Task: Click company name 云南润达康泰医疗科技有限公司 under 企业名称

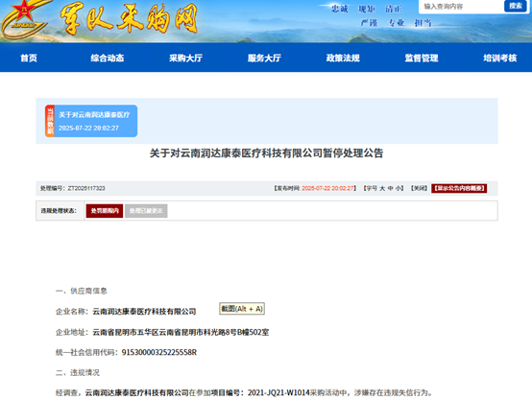Action: pos(145,312)
